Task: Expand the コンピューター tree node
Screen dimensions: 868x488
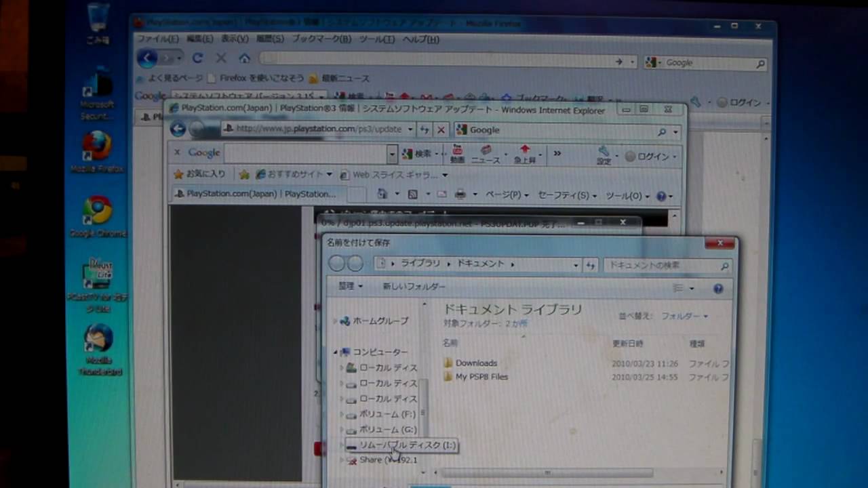Action: click(335, 352)
